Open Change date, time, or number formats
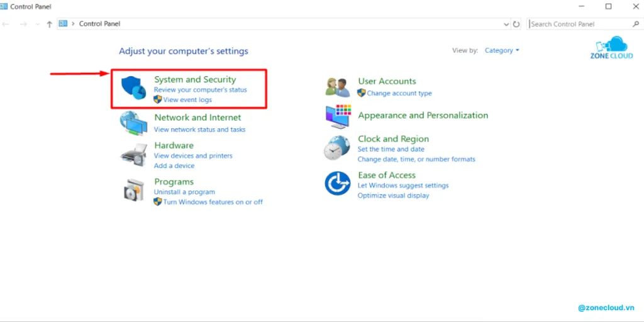644x322 pixels. (x=416, y=159)
